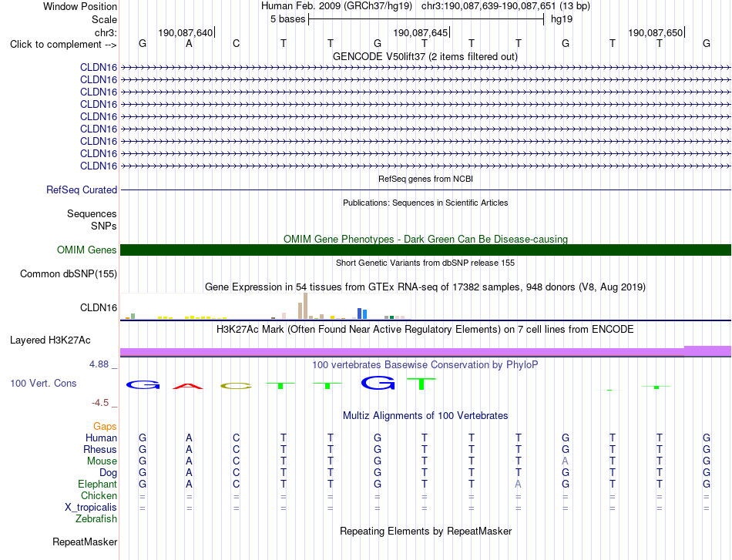732x560 pixels.
Task: Click the chr3:190,087,639-190,087,651 position text
Action: tap(489, 6)
